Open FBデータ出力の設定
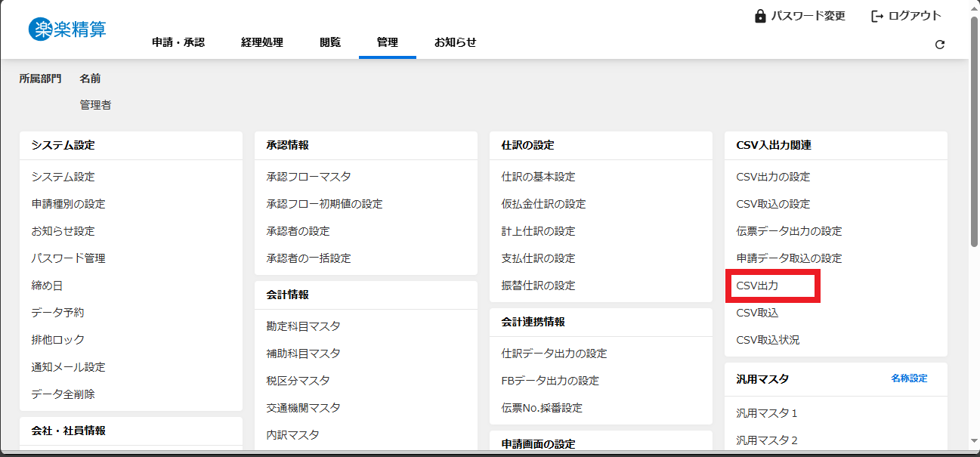This screenshot has width=980, height=457. click(550, 381)
